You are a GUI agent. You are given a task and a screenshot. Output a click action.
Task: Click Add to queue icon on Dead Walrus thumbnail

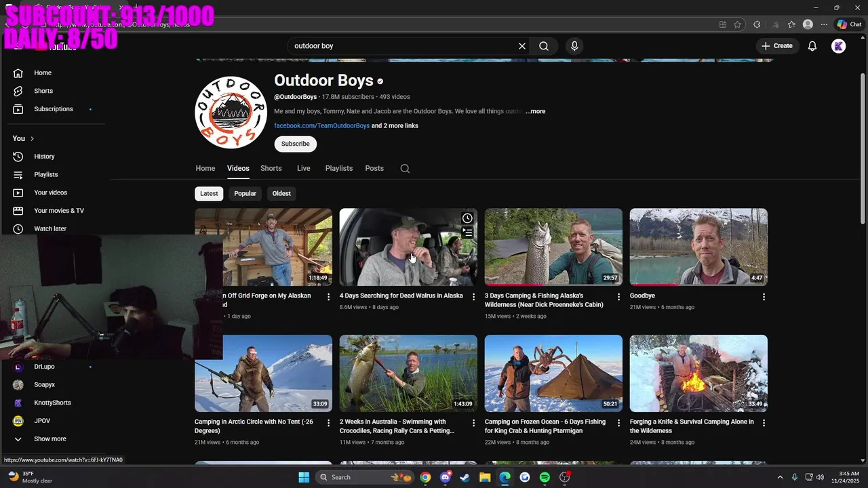click(467, 232)
